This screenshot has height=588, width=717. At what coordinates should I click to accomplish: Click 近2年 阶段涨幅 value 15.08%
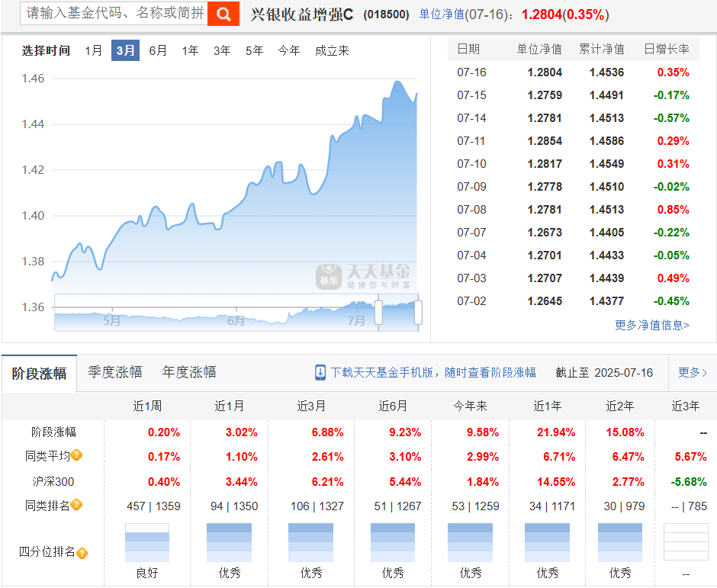(625, 432)
